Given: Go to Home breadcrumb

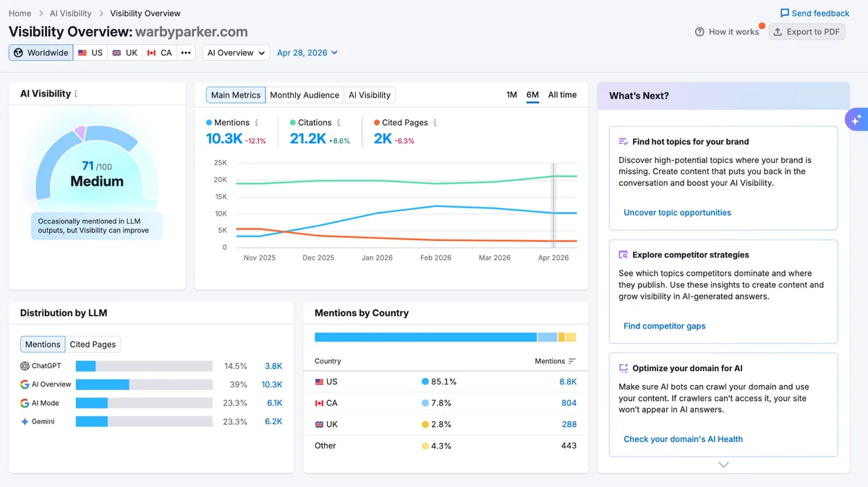Looking at the screenshot, I should click(20, 13).
